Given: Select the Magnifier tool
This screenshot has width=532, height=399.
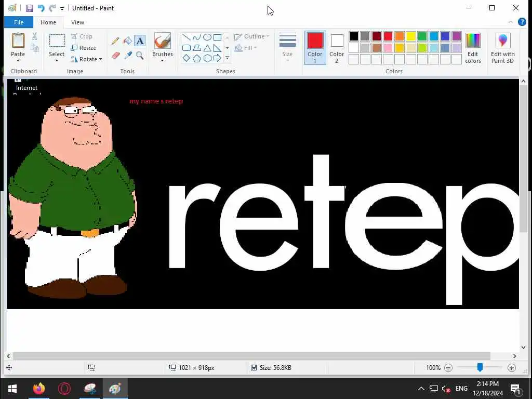Looking at the screenshot, I should (x=140, y=55).
